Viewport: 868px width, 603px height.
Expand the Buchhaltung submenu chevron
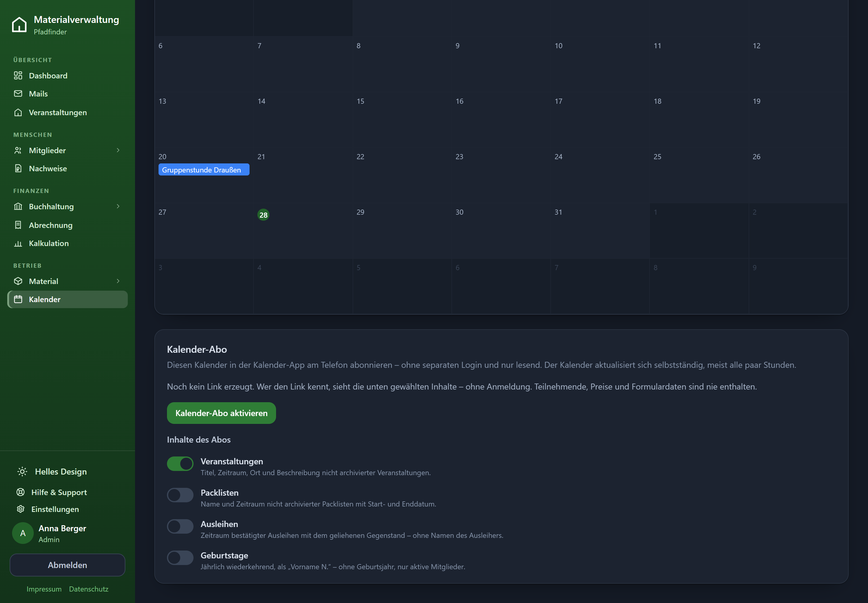118,206
